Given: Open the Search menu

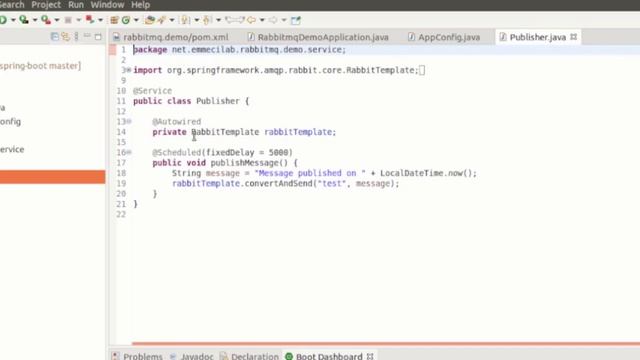Looking at the screenshot, I should [12, 4].
